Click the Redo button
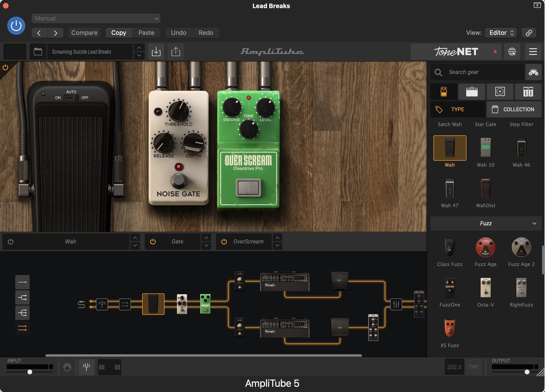The height and width of the screenshot is (392, 545). pyautogui.click(x=206, y=33)
